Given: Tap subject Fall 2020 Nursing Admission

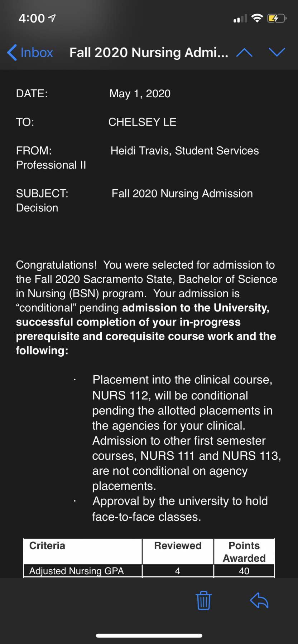Looking at the screenshot, I should click(x=182, y=194).
